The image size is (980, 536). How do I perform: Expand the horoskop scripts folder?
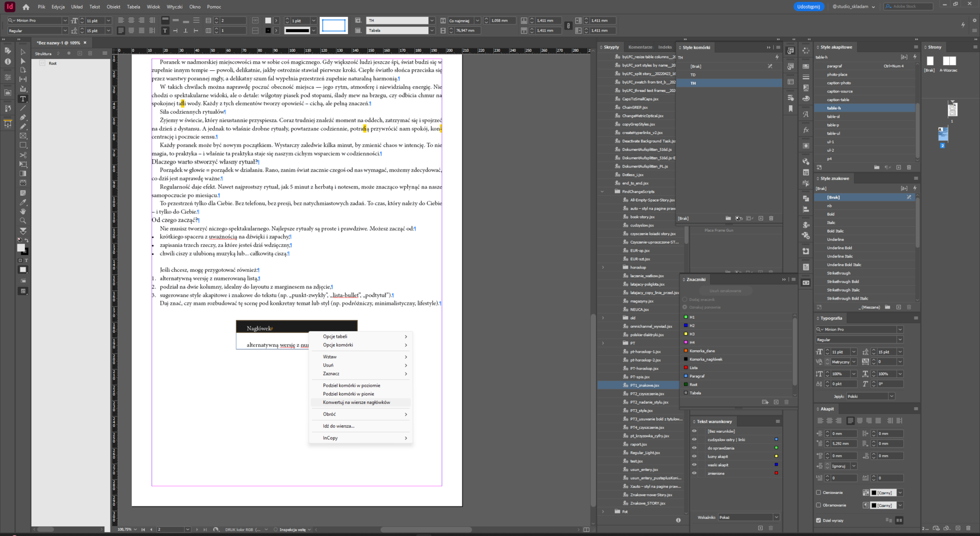coord(602,268)
